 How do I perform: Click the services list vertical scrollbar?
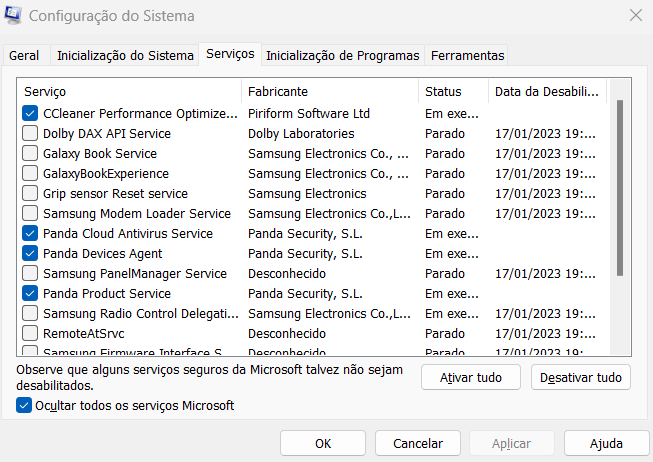[620, 190]
